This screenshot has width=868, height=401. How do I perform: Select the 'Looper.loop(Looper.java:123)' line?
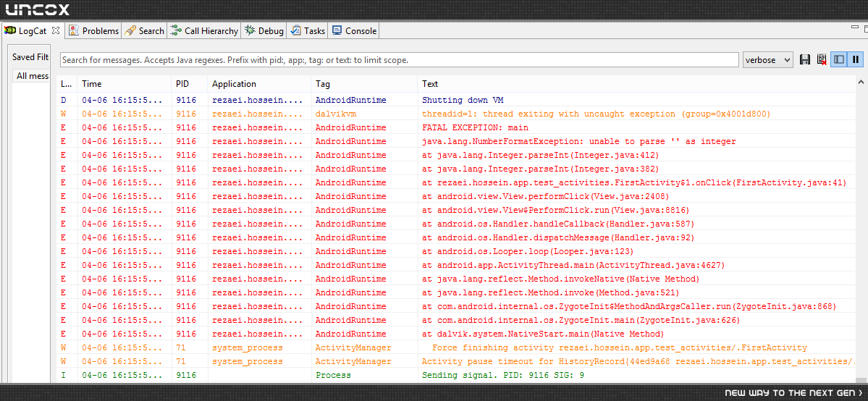click(456, 251)
